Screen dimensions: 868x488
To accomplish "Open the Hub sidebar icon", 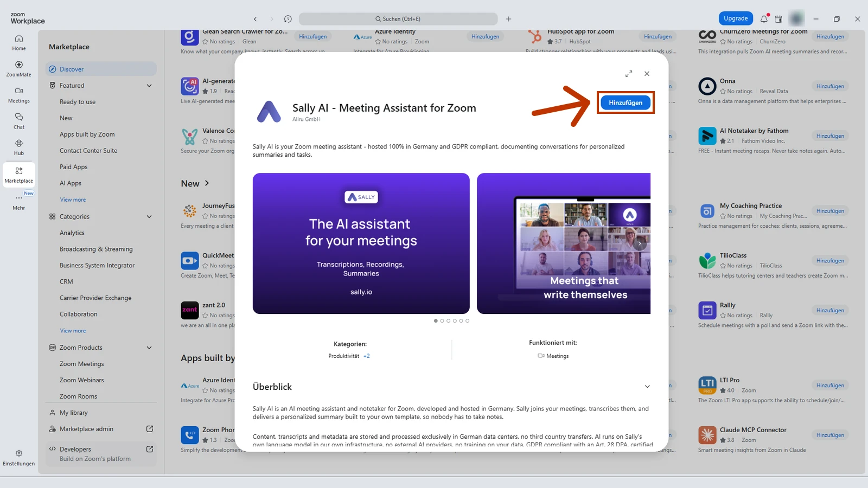I will click(19, 147).
